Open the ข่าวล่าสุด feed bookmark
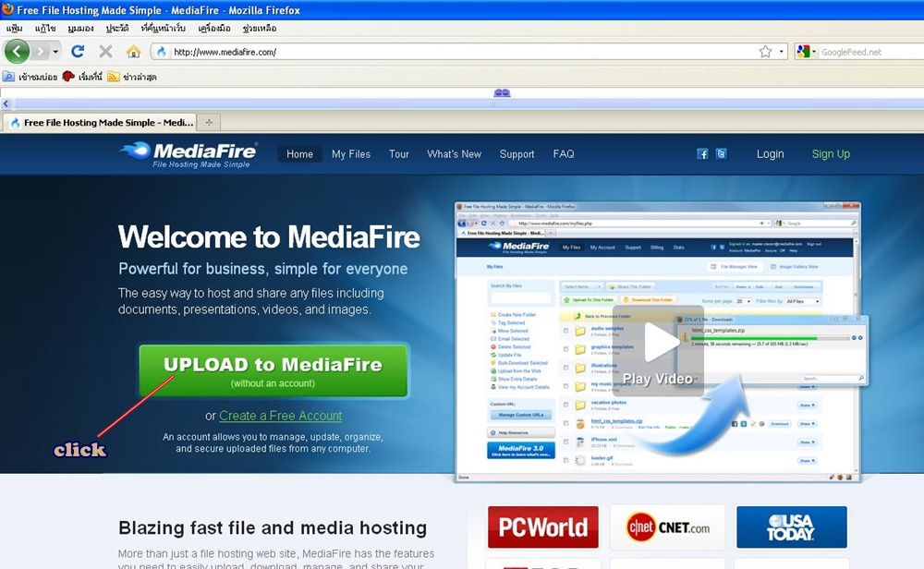Screen dimensions: 924x569 pos(132,77)
